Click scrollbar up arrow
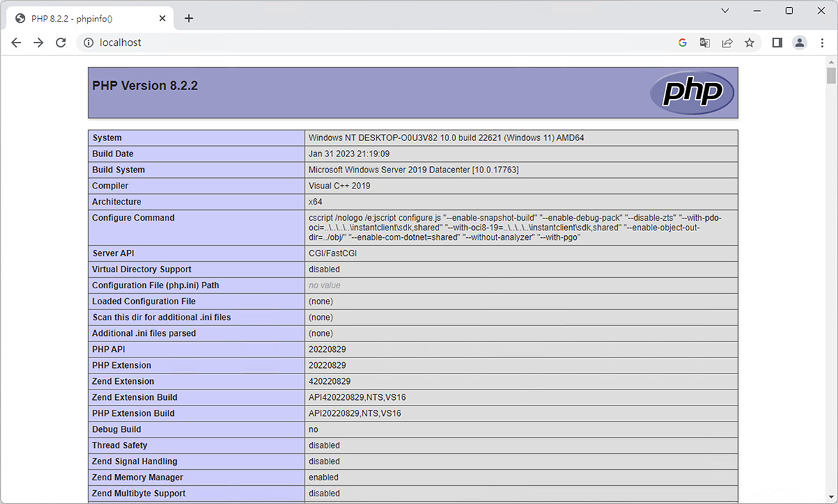This screenshot has width=838, height=504. point(831,62)
